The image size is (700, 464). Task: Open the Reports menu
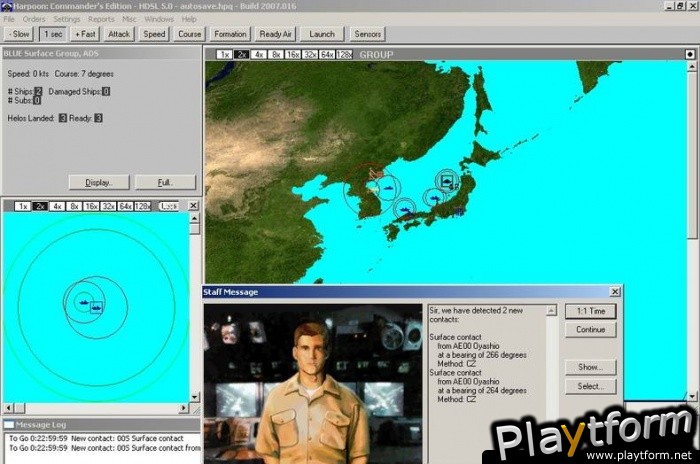pos(101,19)
